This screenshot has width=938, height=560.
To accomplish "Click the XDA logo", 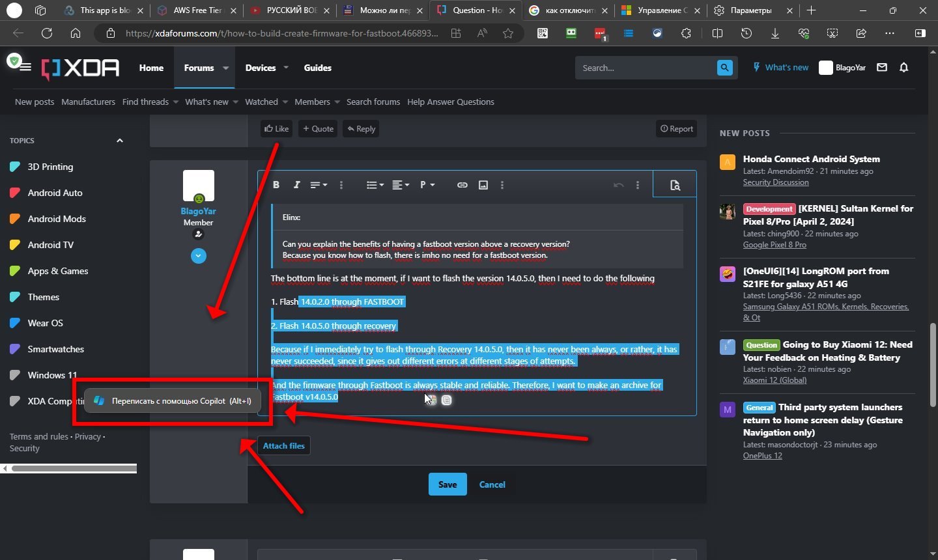I will point(81,68).
